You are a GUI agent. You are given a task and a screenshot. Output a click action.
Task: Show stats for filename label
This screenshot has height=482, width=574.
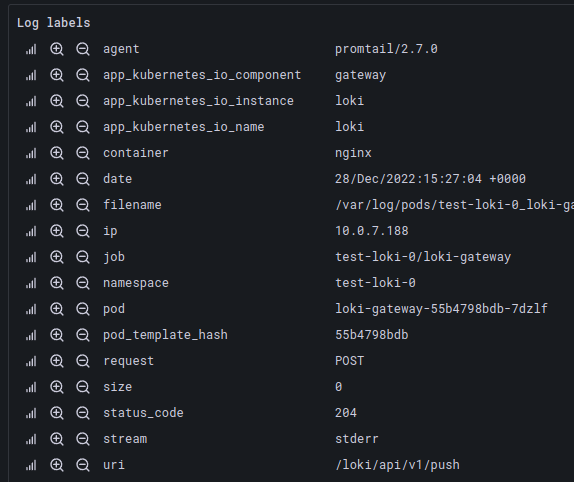pos(31,205)
